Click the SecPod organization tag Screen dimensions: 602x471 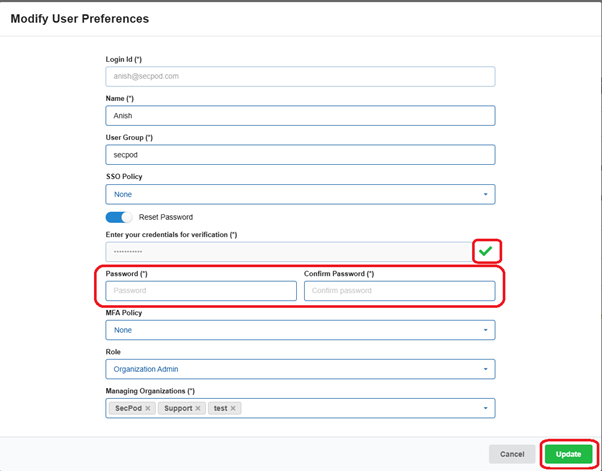(127, 408)
